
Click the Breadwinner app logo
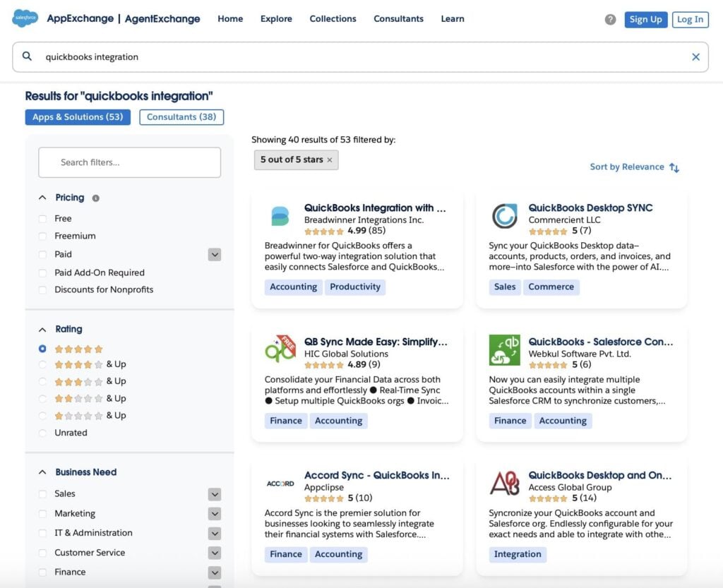[280, 216]
